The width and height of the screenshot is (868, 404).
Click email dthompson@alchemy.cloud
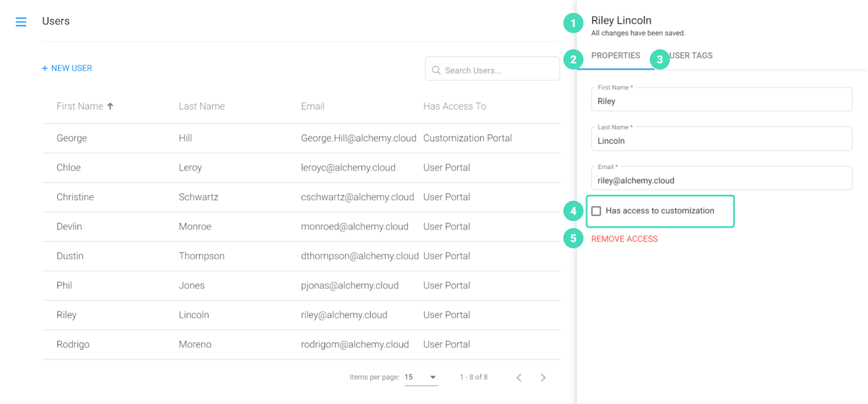click(360, 256)
